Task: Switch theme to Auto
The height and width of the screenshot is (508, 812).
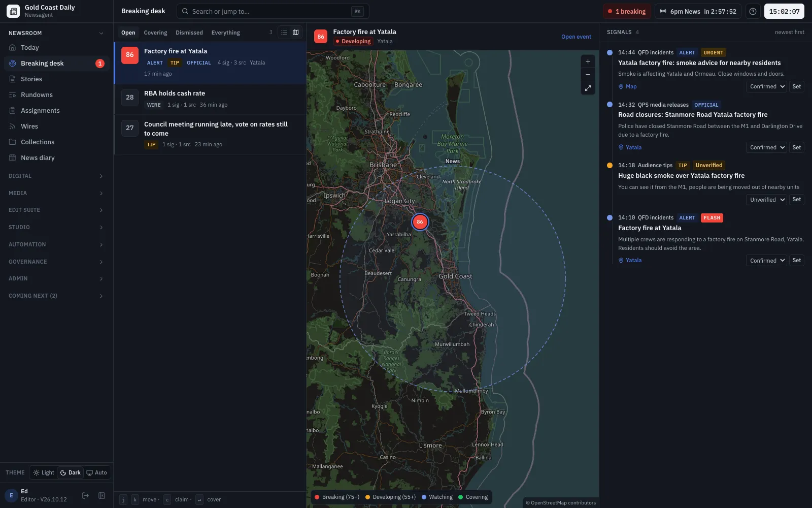Action: pos(97,473)
